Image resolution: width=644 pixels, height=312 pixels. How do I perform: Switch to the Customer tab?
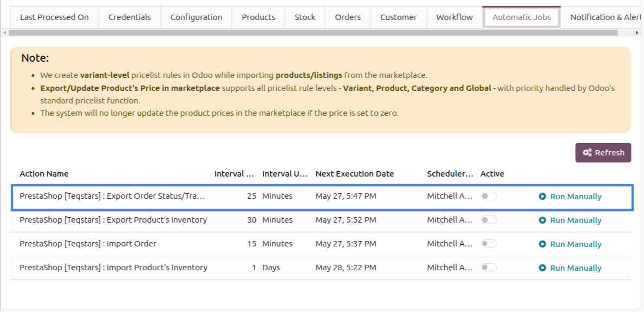coord(399,17)
